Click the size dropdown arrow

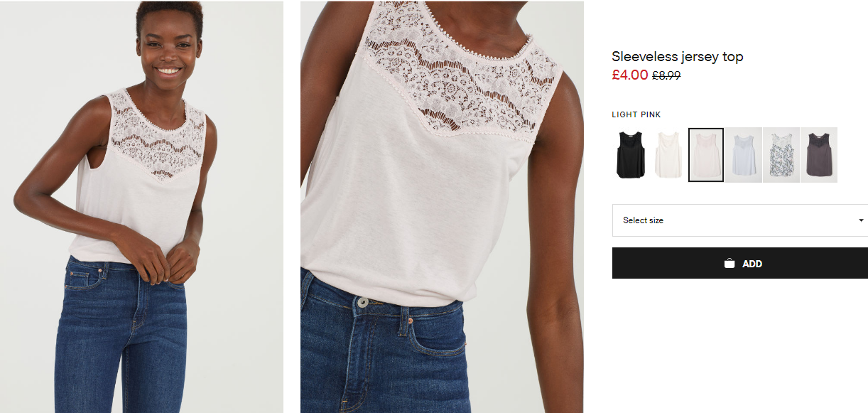(862, 220)
